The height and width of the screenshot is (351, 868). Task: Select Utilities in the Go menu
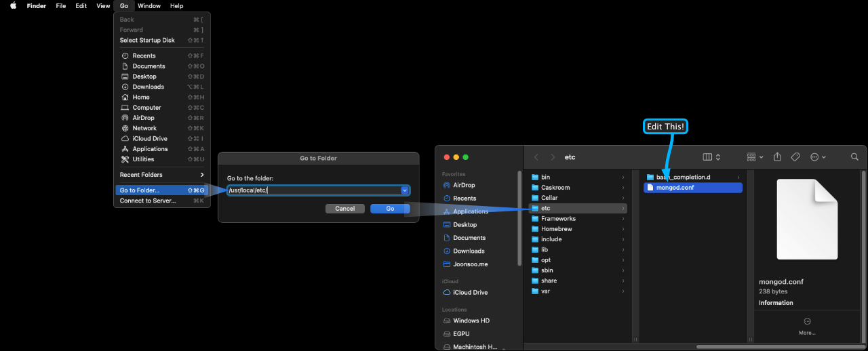(x=162, y=159)
